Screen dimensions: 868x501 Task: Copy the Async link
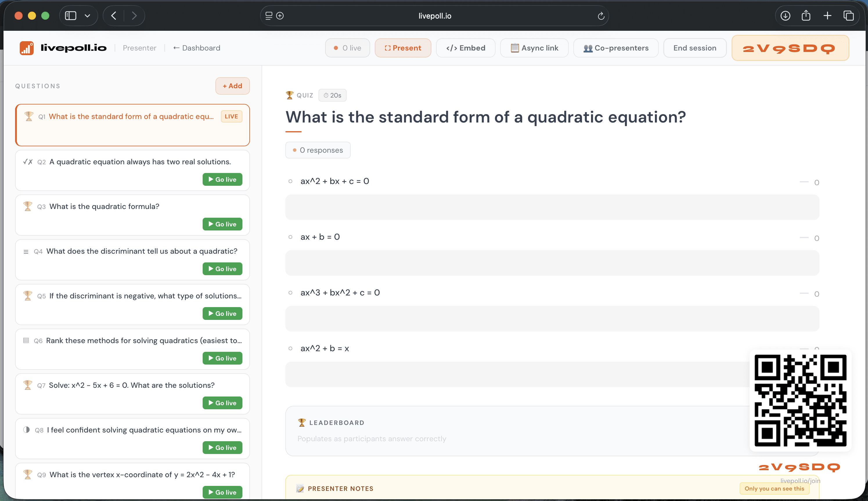[x=534, y=48]
